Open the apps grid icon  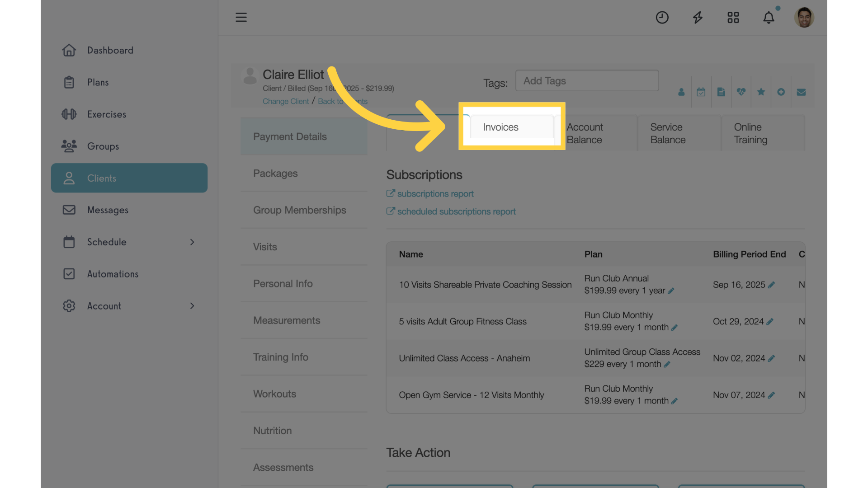733,17
